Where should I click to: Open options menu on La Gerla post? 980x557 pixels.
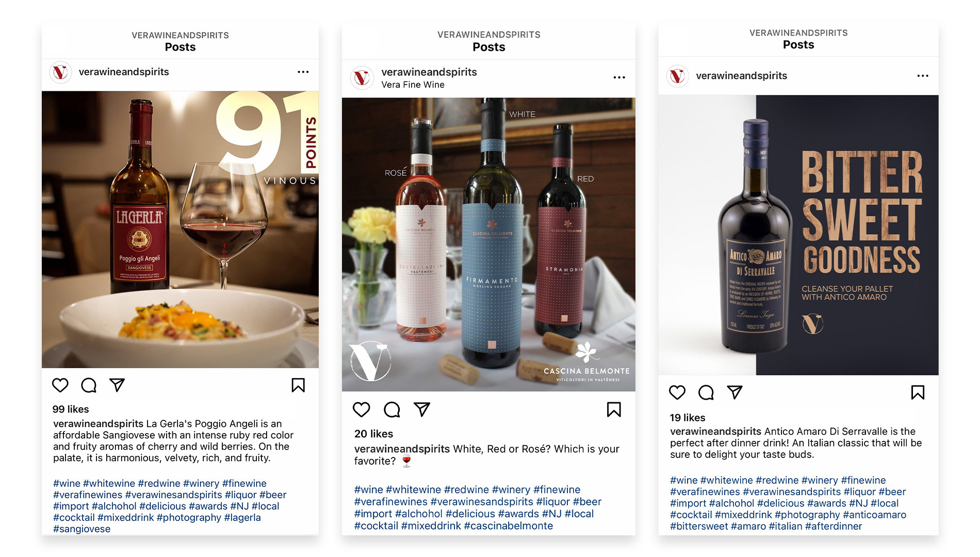(x=303, y=72)
